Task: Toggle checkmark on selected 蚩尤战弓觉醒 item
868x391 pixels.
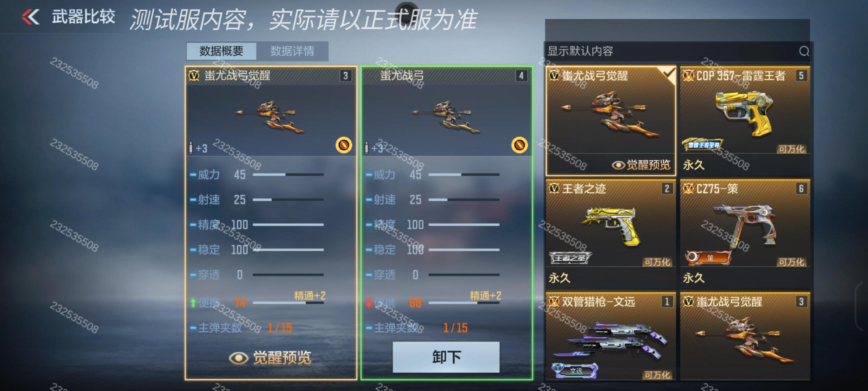Action: (x=669, y=74)
